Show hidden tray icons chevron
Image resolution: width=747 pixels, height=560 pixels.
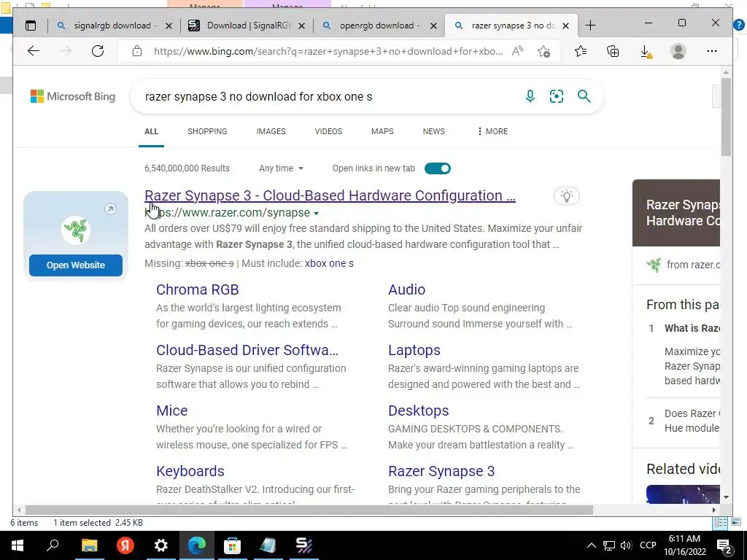point(591,545)
